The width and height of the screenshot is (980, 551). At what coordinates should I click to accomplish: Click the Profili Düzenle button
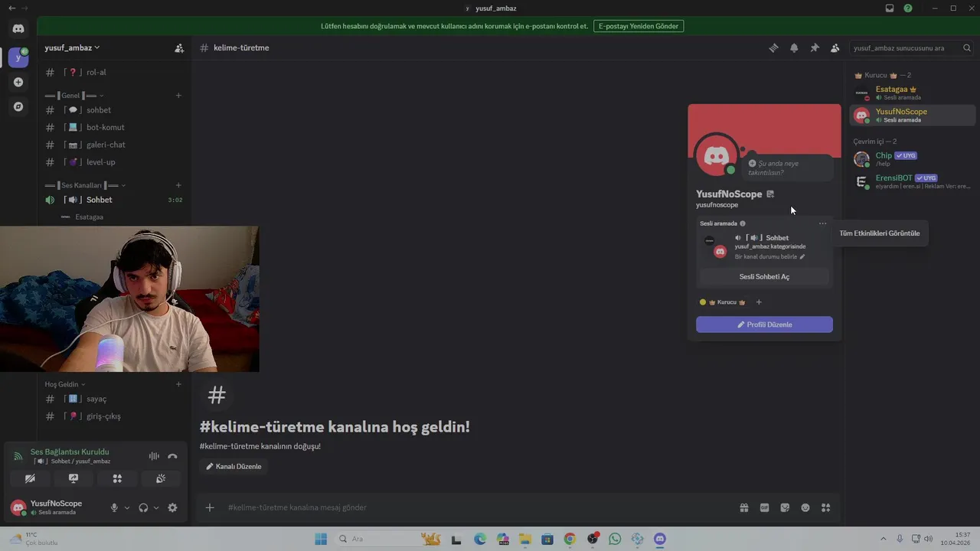[764, 324]
